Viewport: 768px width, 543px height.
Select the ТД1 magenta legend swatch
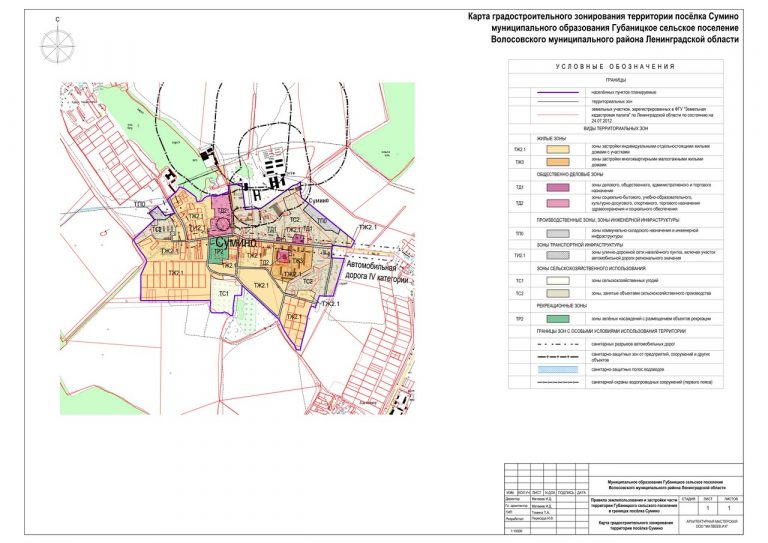point(558,188)
